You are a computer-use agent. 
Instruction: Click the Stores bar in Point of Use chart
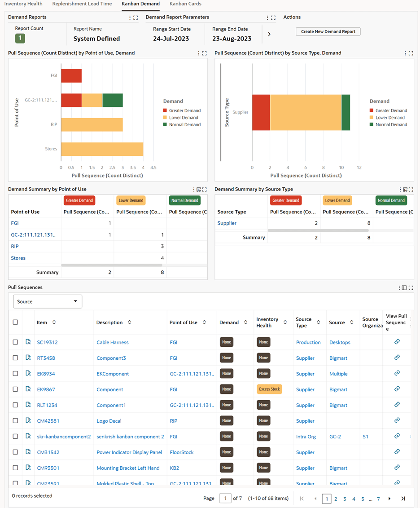(102, 149)
